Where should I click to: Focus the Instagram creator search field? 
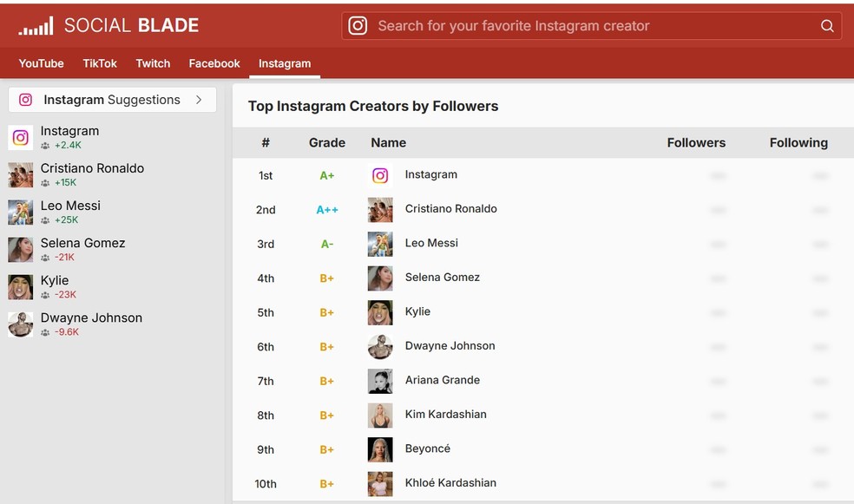[590, 26]
